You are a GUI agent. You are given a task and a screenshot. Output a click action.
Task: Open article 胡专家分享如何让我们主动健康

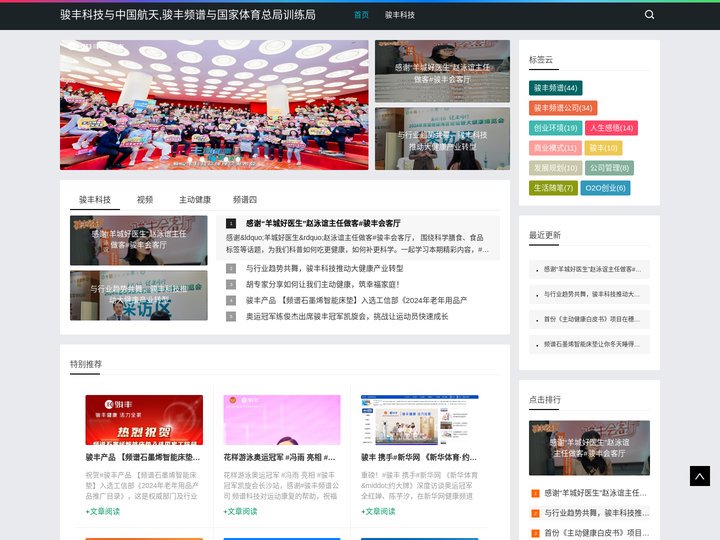coord(322,284)
